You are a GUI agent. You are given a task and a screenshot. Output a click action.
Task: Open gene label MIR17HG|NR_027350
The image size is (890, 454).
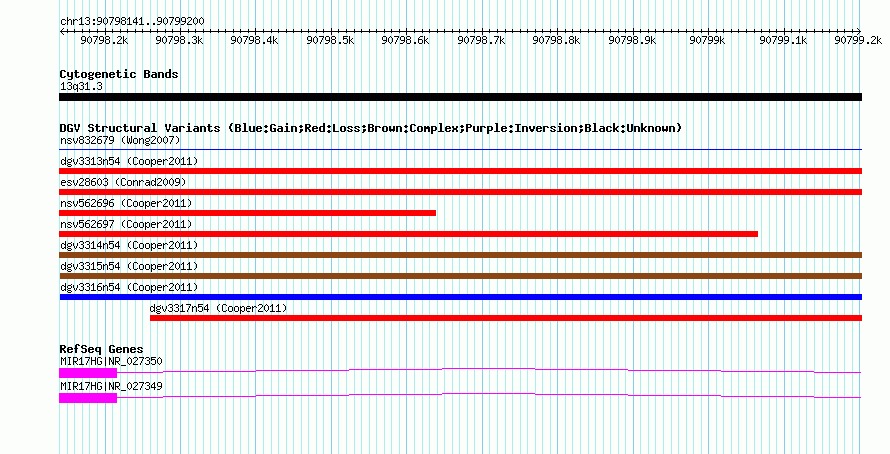click(x=111, y=361)
